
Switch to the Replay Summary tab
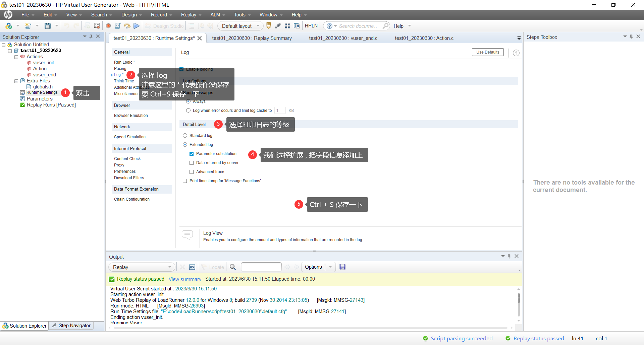click(252, 38)
